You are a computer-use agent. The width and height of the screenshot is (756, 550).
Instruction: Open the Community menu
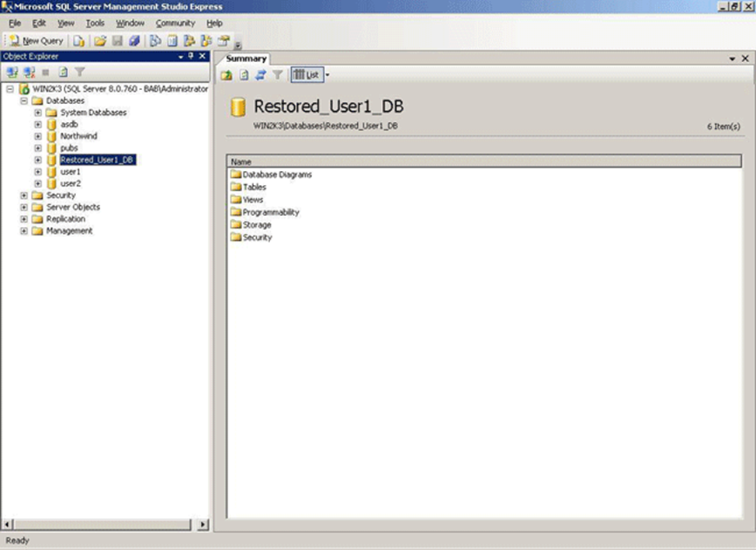(x=175, y=23)
